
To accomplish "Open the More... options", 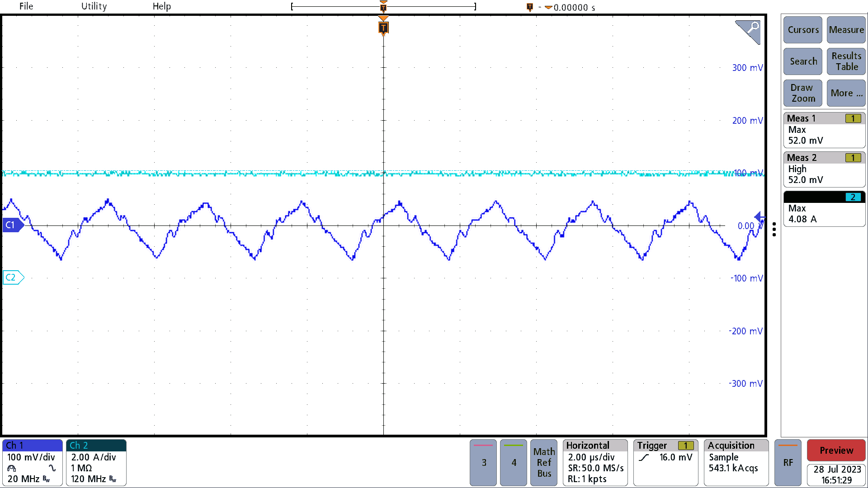I will point(846,93).
